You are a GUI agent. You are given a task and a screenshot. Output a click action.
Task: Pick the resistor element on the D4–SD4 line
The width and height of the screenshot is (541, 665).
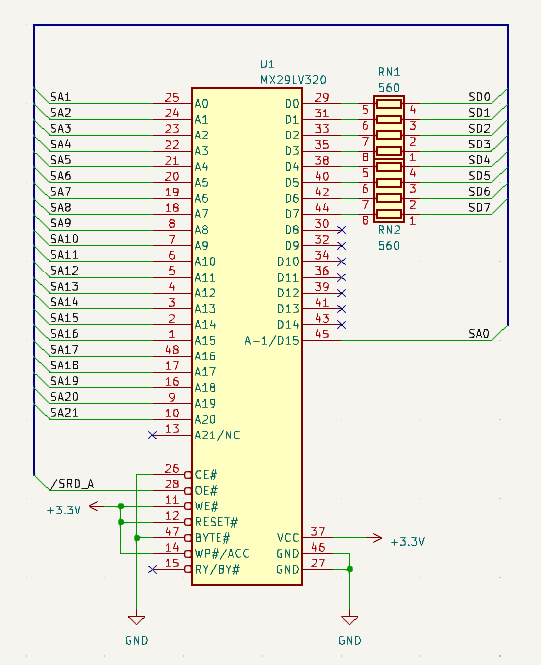tap(389, 167)
